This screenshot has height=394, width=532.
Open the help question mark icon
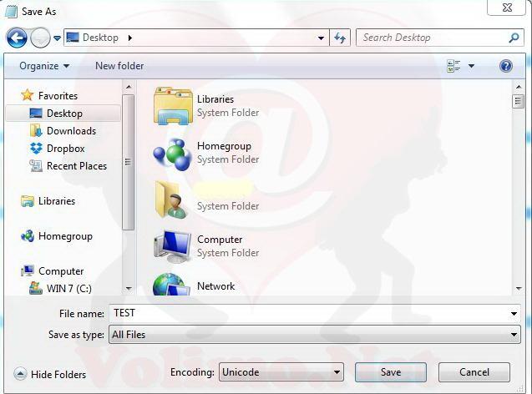(x=505, y=66)
